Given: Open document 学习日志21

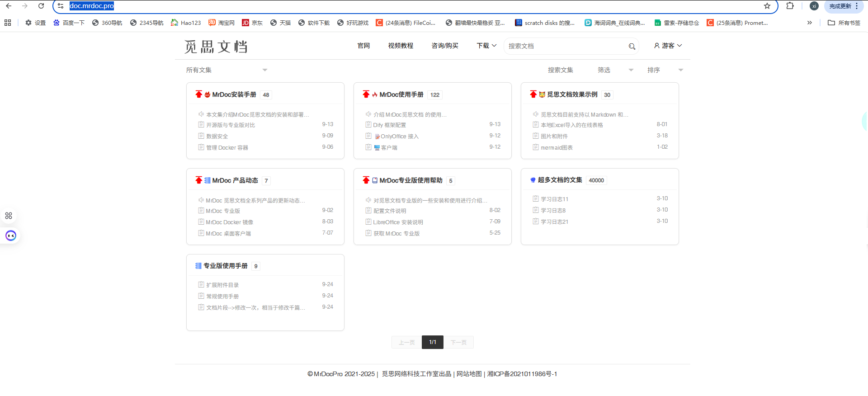Looking at the screenshot, I should 555,222.
